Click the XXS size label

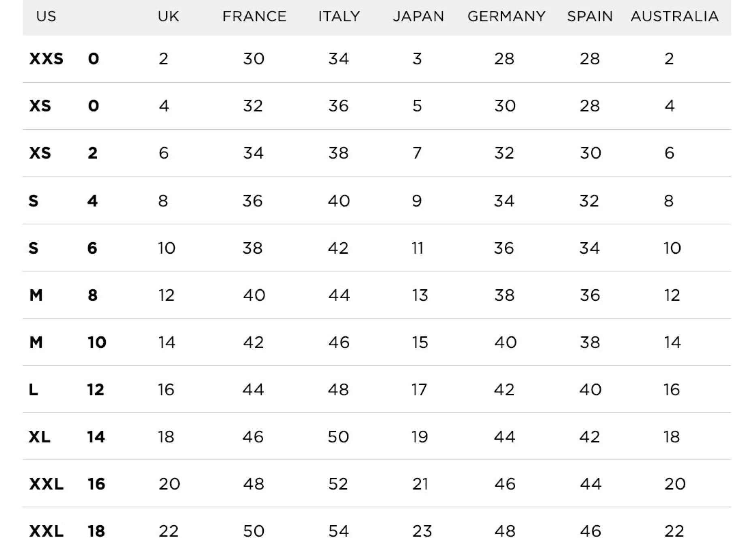(46, 59)
